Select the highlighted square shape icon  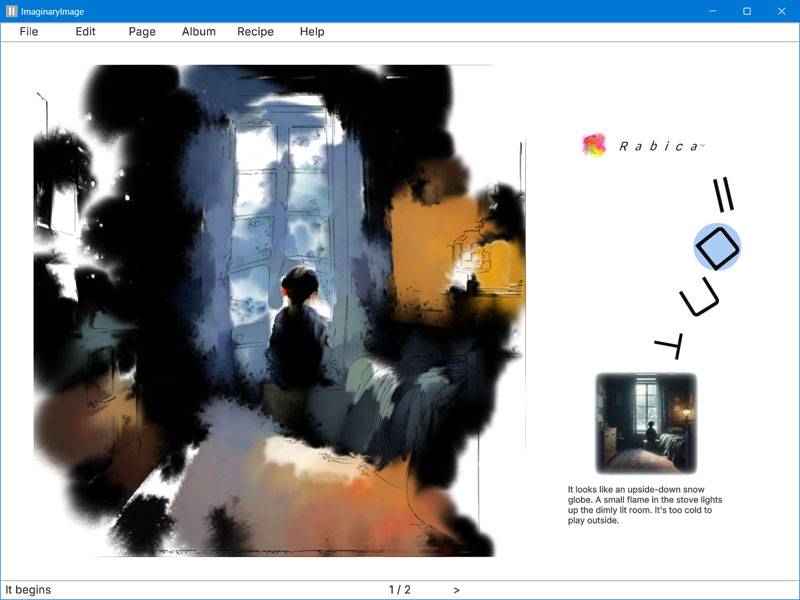point(717,247)
